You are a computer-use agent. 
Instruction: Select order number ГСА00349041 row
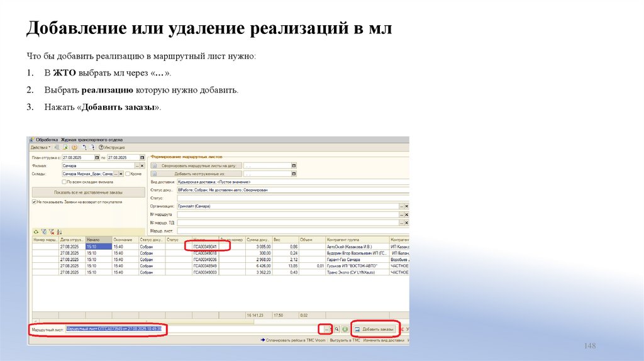[x=205, y=247]
